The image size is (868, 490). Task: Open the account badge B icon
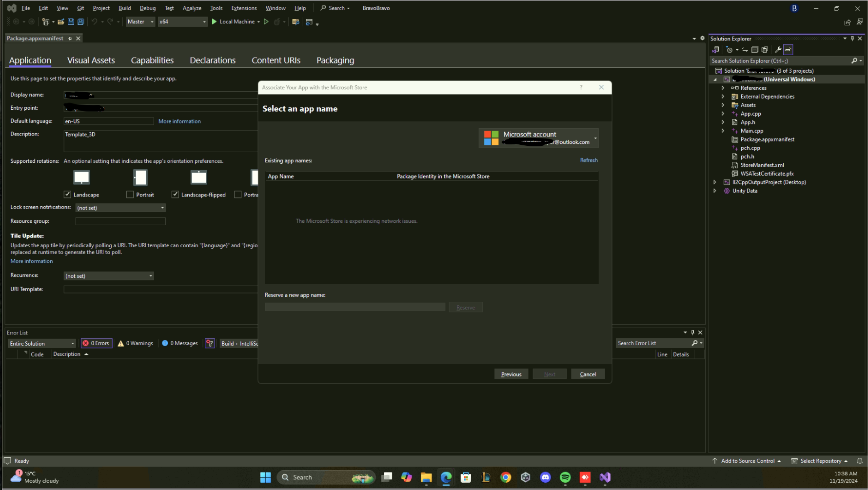[x=794, y=8]
